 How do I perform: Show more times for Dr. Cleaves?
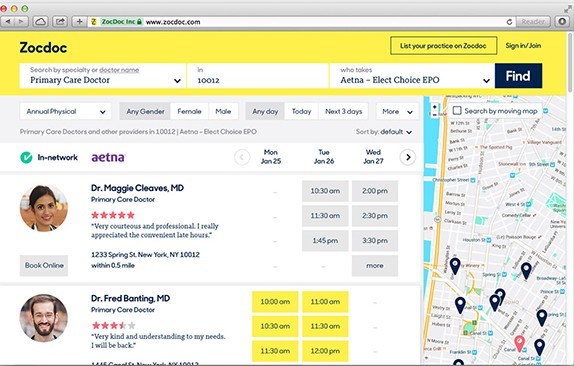tap(375, 265)
